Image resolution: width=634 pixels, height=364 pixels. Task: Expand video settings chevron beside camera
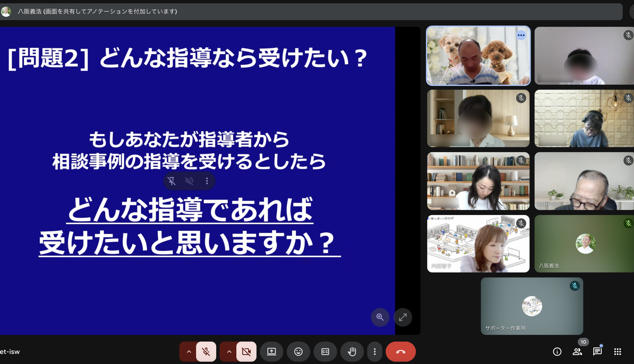point(229,351)
